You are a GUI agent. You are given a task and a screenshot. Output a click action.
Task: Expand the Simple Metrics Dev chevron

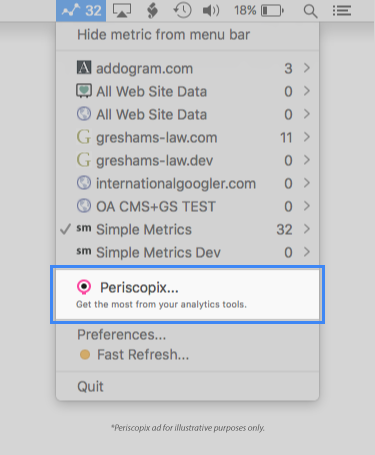pos(307,252)
